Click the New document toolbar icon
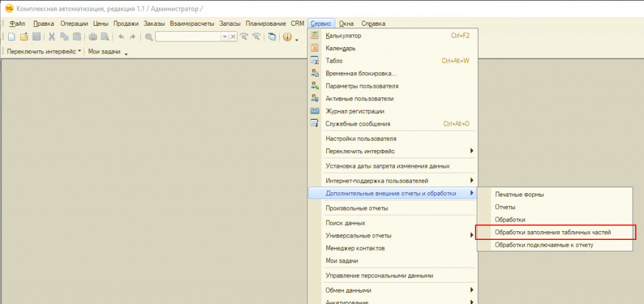Viewport: 644px width, 304px height. click(12, 37)
